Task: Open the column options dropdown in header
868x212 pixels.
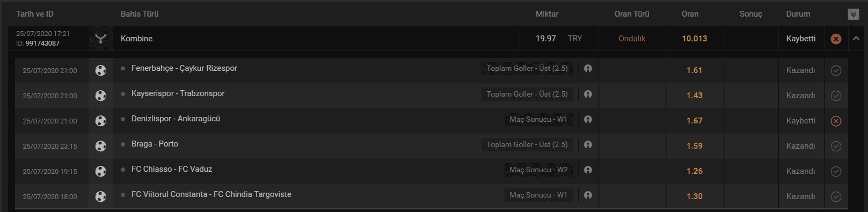Action: pos(854,14)
